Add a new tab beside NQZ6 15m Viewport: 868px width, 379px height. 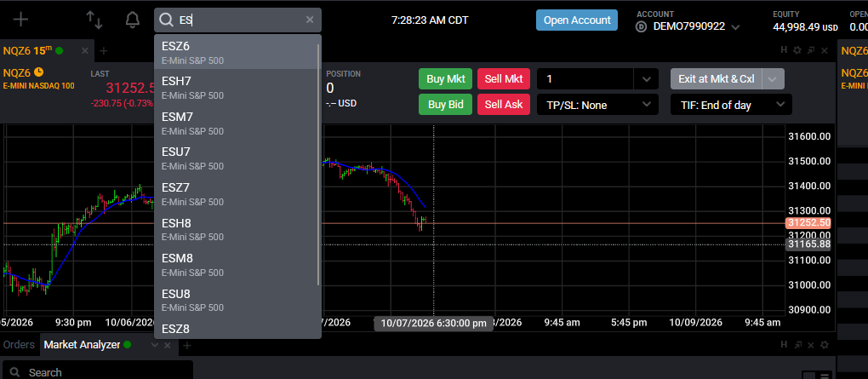(103, 51)
